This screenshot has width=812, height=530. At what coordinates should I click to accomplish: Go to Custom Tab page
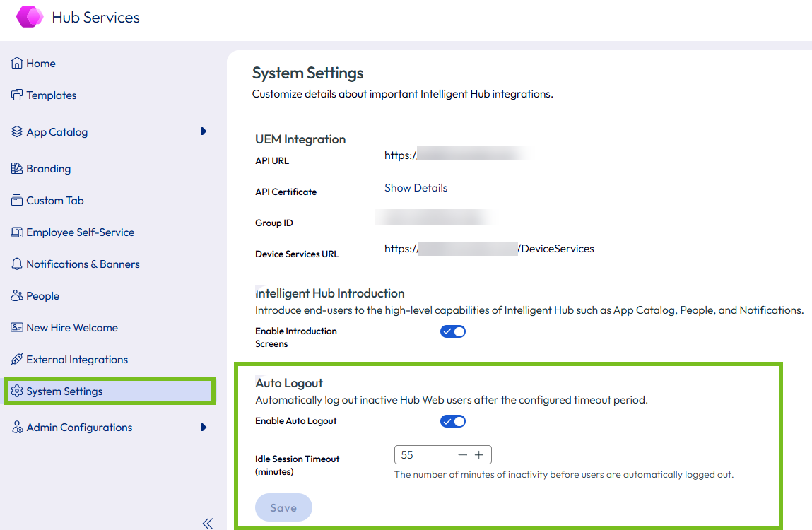tap(55, 201)
